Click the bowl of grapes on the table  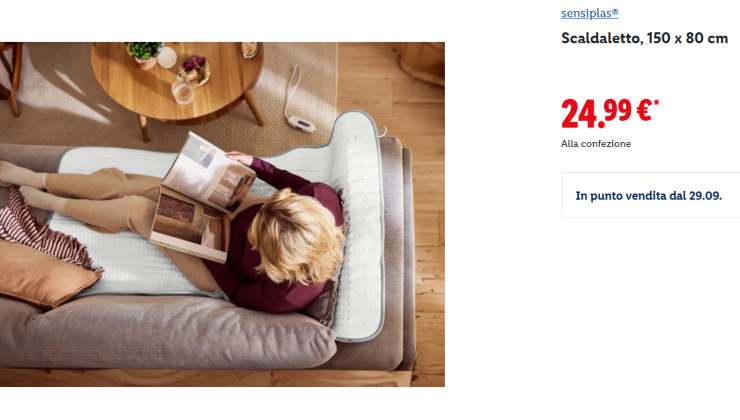(194, 70)
